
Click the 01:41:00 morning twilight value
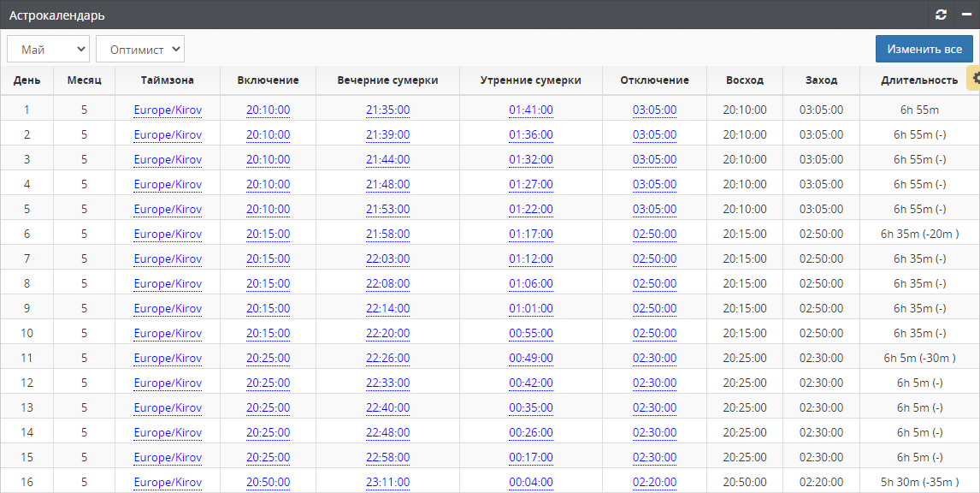(x=530, y=110)
